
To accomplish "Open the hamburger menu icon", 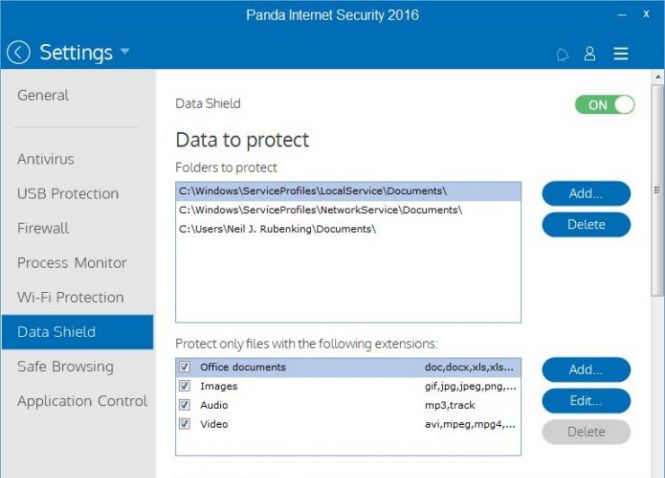I will [x=621, y=54].
